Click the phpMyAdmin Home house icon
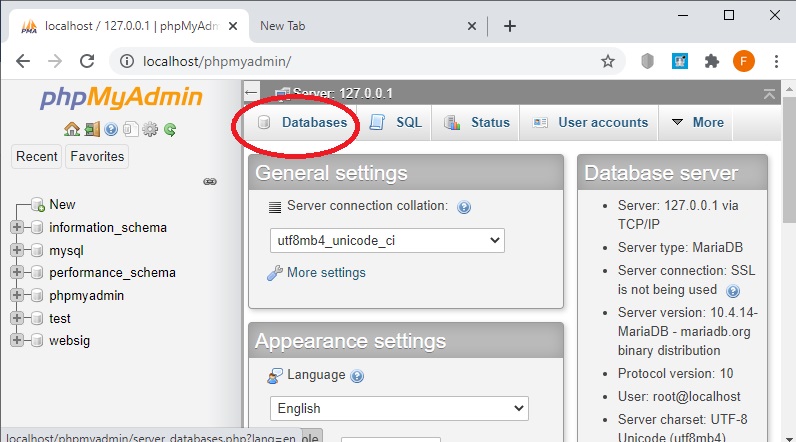The width and height of the screenshot is (796, 442). coord(72,129)
